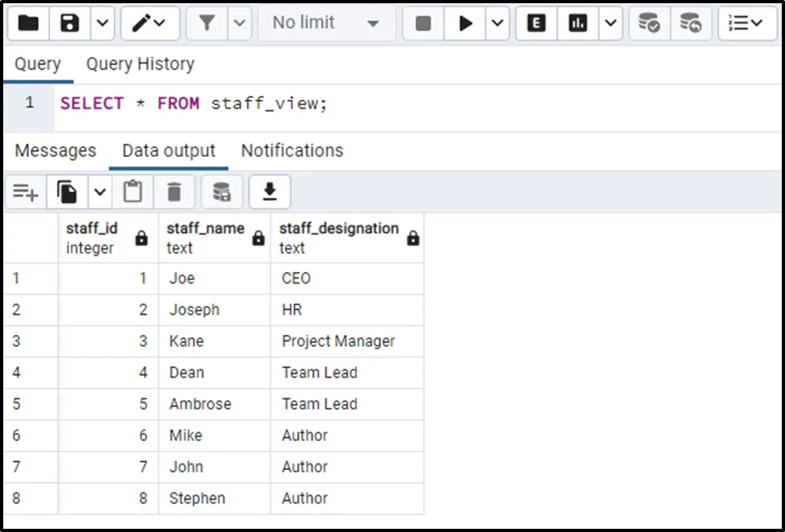Stop the running query
This screenshot has width=785, height=532.
pyautogui.click(x=423, y=23)
